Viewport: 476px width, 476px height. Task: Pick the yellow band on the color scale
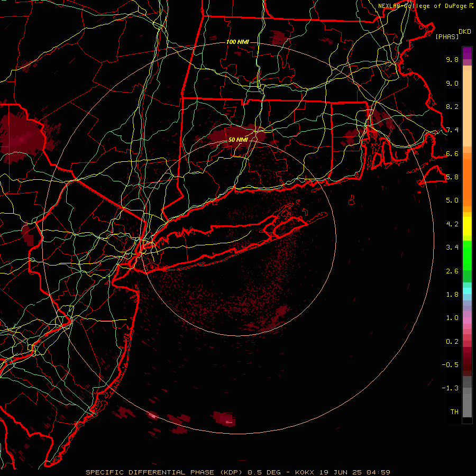pyautogui.click(x=467, y=226)
